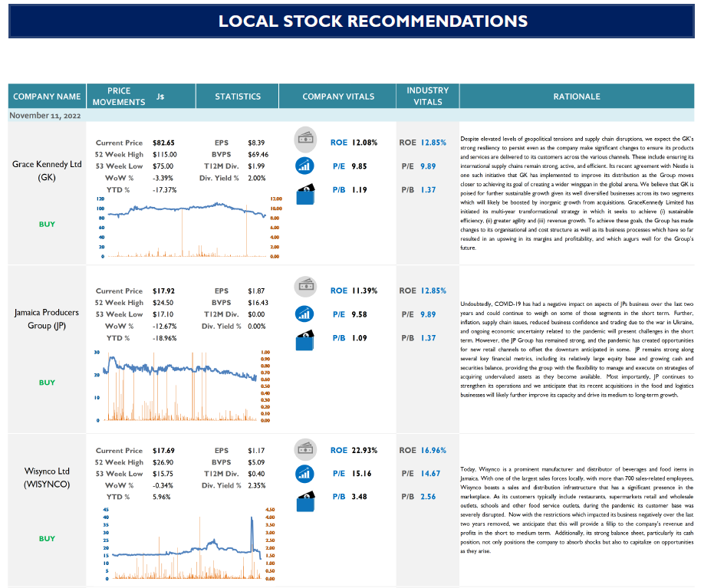Open the Wisynco price and volume chart
Screen dimensions: 714x588
coord(188,544)
